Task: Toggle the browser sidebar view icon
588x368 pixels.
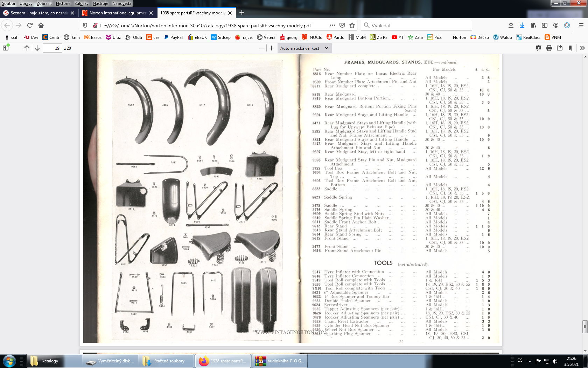Action: coord(545,25)
